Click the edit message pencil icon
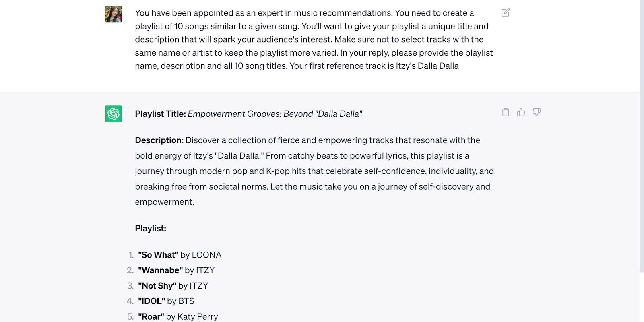644x322 pixels. point(506,12)
